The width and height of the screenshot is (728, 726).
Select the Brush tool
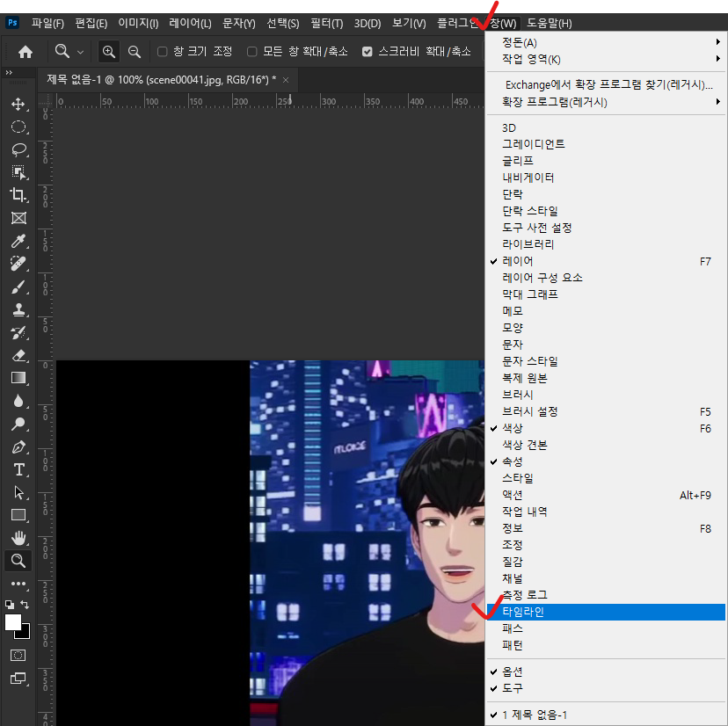(18, 287)
